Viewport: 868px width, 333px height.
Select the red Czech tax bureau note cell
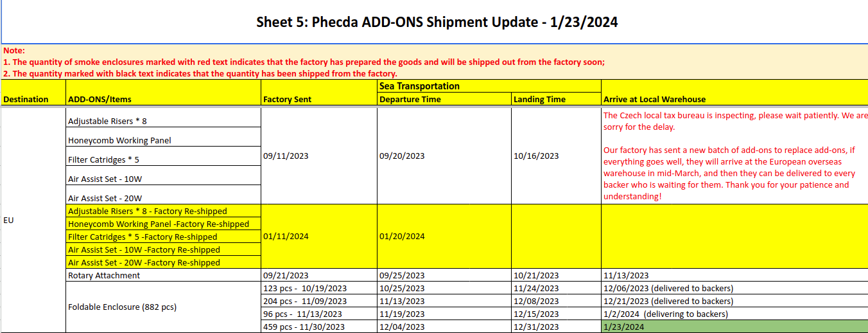click(734, 156)
